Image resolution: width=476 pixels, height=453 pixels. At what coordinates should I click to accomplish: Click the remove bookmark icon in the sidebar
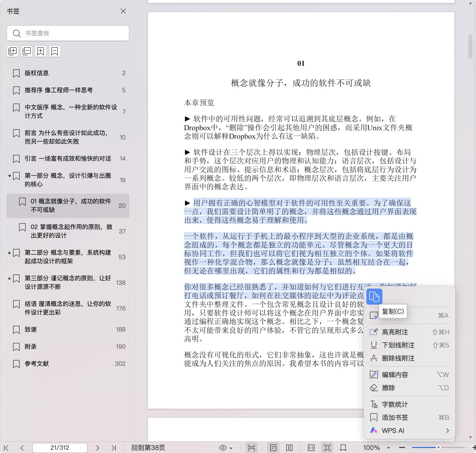[55, 51]
